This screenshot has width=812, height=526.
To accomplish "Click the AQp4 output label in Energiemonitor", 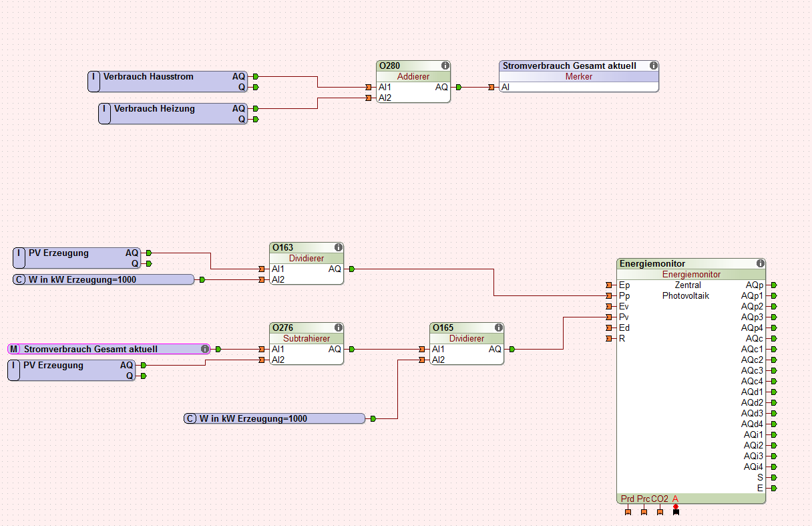I will [x=751, y=327].
